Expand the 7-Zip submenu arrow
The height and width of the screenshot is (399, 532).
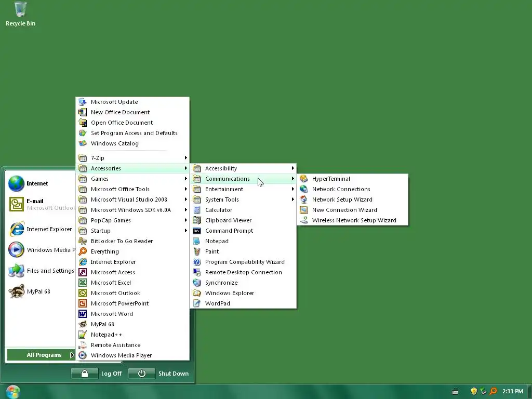186,158
